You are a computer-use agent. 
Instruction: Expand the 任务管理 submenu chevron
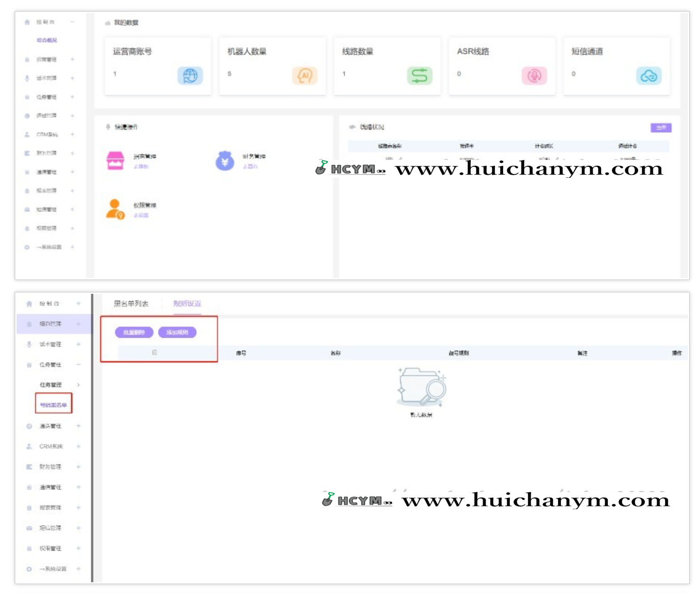[x=78, y=385]
